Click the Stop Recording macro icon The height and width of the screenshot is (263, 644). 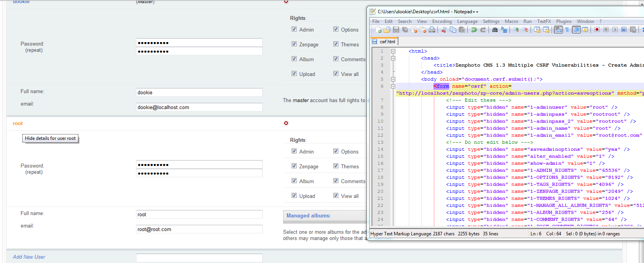point(606,30)
